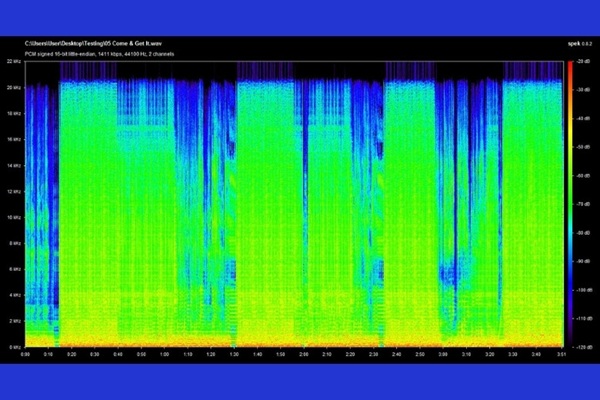
Task: Click the '2:30' time axis label
Action: [x=373, y=354]
